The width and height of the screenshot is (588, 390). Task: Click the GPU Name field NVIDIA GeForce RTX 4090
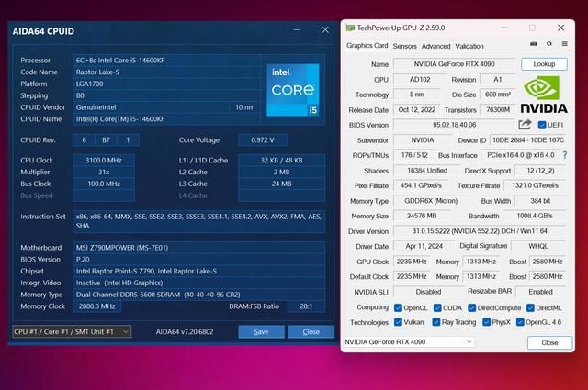pos(455,64)
